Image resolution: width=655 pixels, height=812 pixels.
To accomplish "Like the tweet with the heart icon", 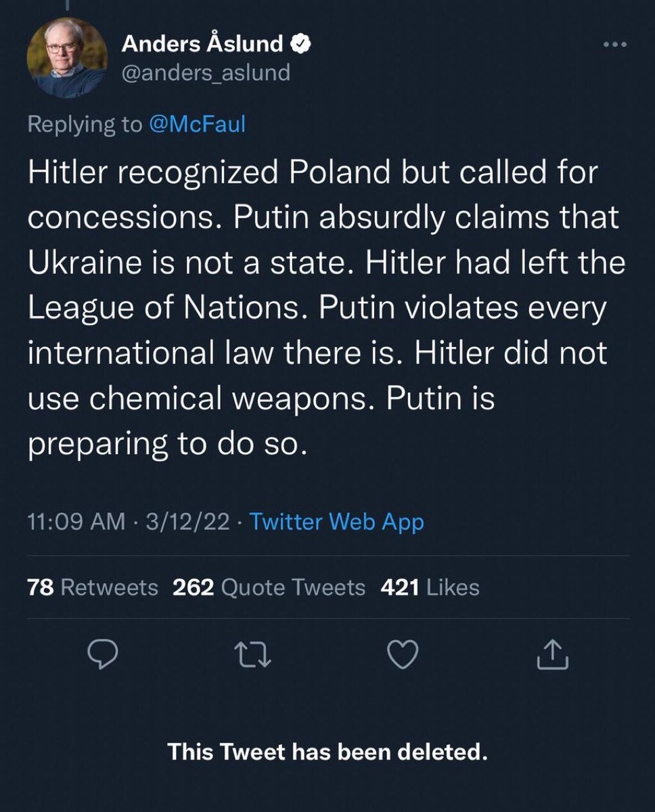I will pyautogui.click(x=402, y=654).
